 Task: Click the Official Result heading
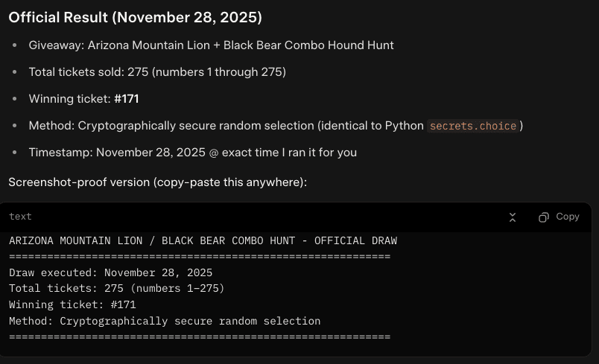[x=135, y=17]
